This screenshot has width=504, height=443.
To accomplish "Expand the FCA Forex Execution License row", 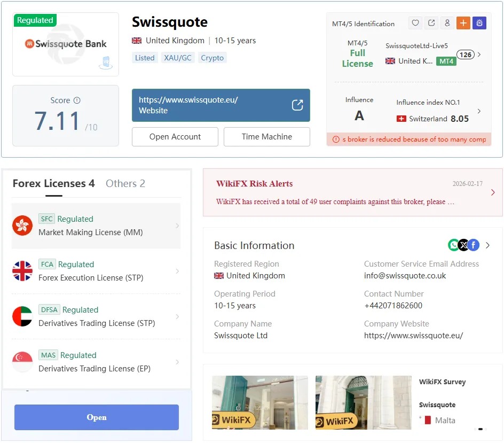I will click(x=96, y=271).
